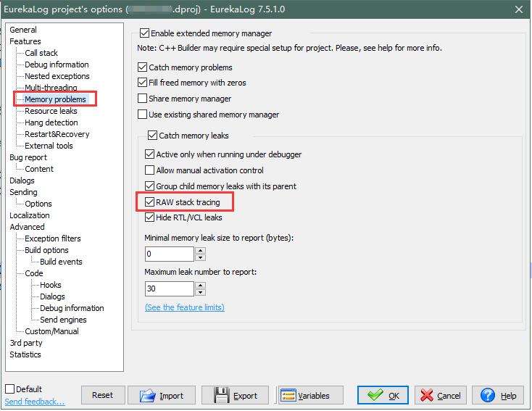Screen dimensions: 532x411
Task: Open Call stack settings
Action: click(x=41, y=53)
